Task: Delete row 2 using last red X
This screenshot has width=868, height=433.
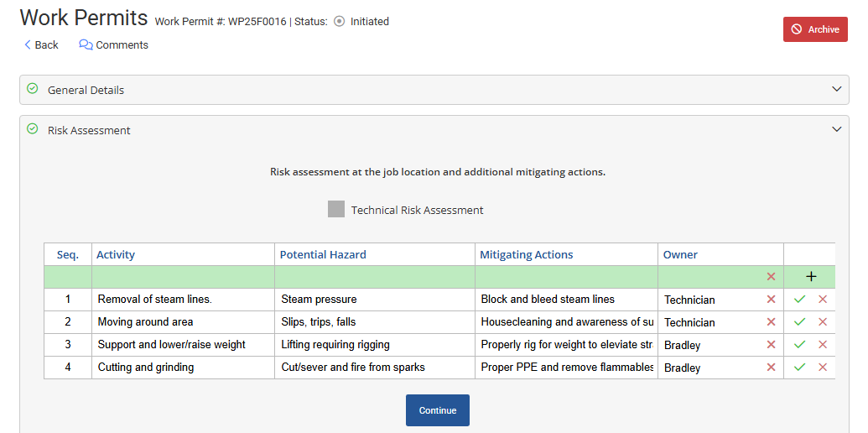Action: [822, 322]
